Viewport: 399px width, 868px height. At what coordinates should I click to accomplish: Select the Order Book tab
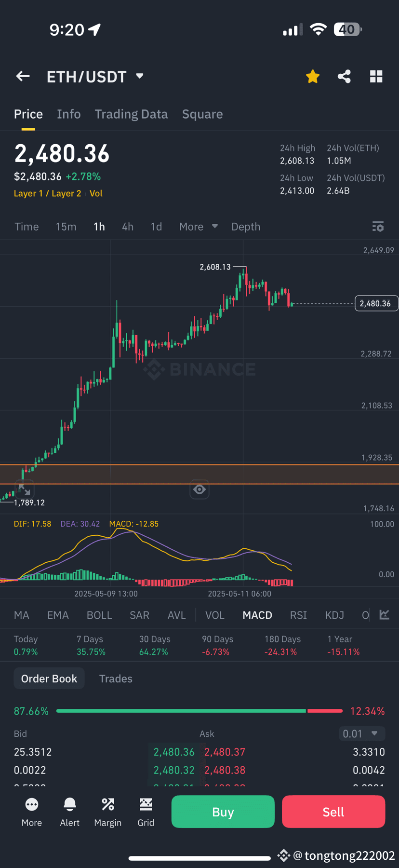point(49,678)
